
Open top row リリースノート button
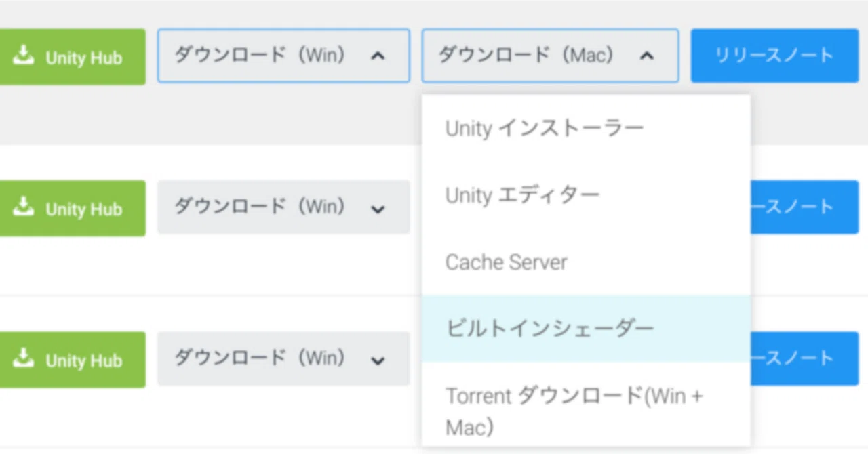(x=774, y=56)
